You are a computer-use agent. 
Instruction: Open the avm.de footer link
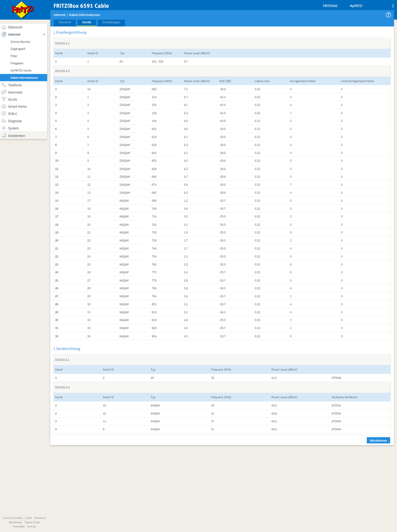pos(31,527)
